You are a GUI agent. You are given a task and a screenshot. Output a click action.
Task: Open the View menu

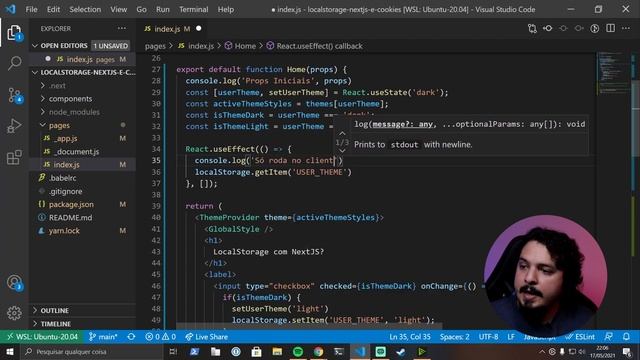click(x=118, y=9)
